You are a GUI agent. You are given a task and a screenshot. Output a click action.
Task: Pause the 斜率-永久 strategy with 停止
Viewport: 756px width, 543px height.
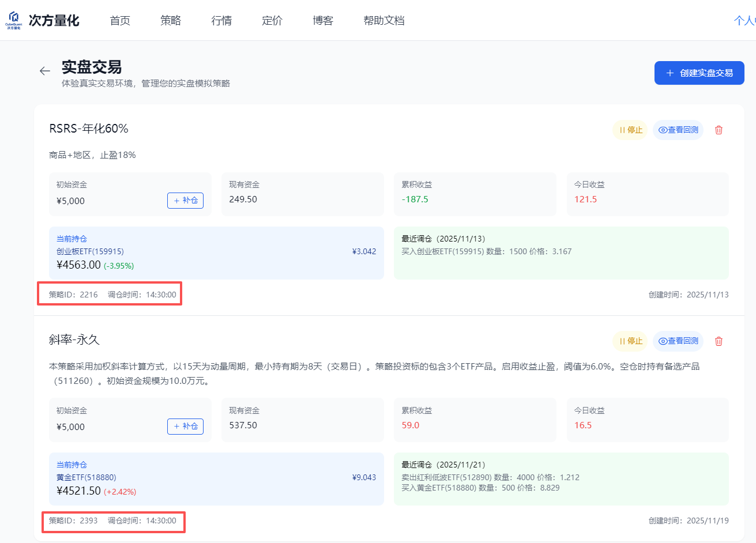click(630, 341)
